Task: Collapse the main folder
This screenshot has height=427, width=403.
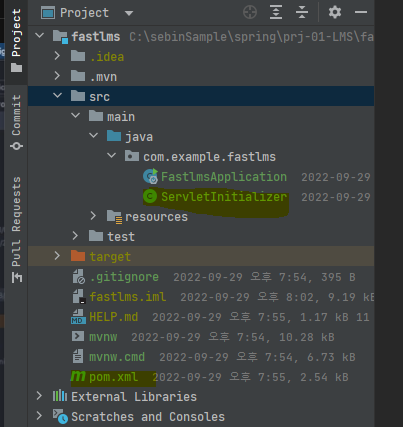Action: pyautogui.click(x=75, y=116)
